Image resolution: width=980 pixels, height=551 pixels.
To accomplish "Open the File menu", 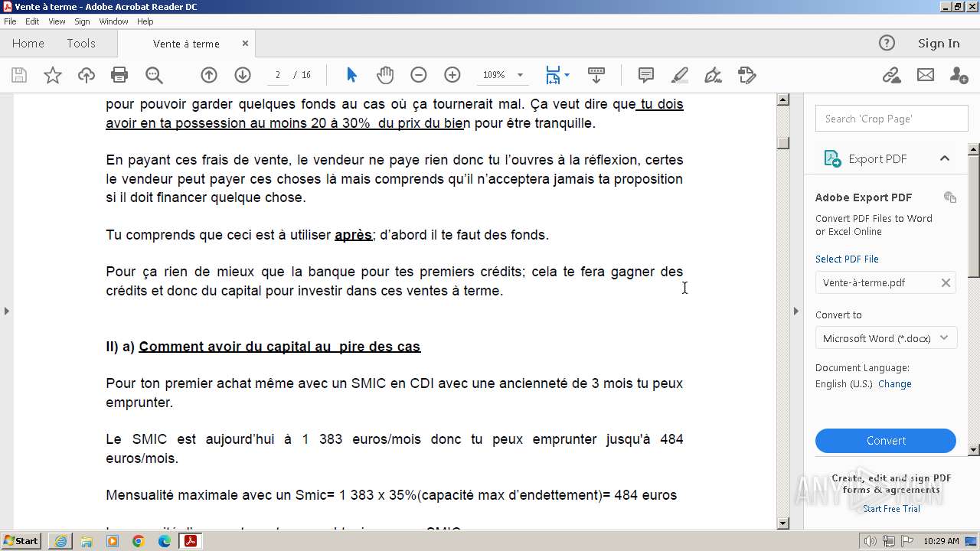I will [10, 21].
